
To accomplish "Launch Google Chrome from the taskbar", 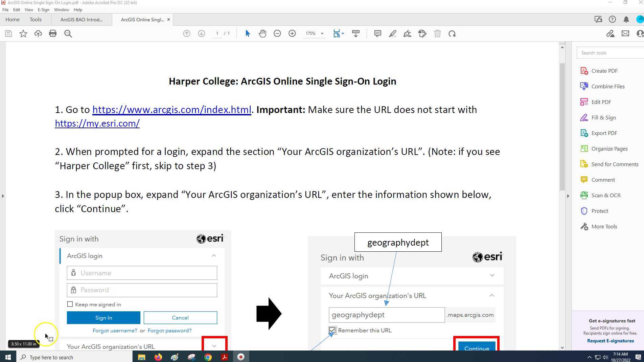I will 208,357.
